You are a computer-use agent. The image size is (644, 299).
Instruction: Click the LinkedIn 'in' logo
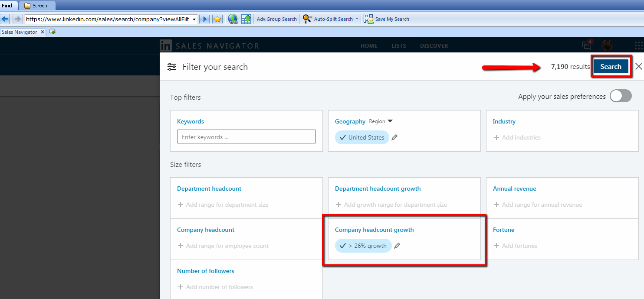[x=166, y=45]
